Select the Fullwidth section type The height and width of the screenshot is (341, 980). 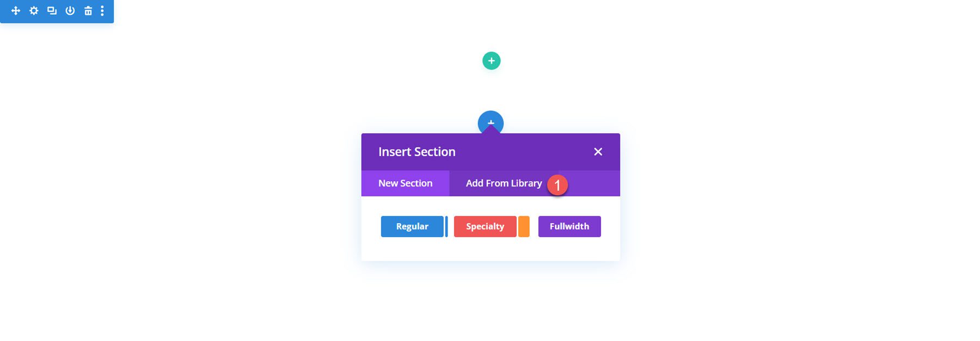(569, 226)
